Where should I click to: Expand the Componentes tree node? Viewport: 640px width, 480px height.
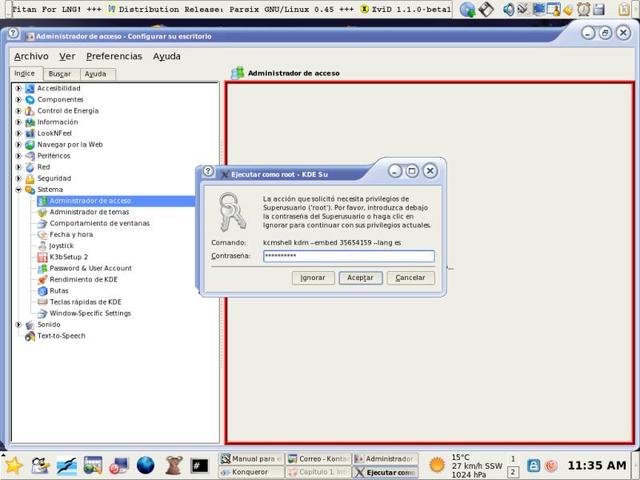[18, 100]
